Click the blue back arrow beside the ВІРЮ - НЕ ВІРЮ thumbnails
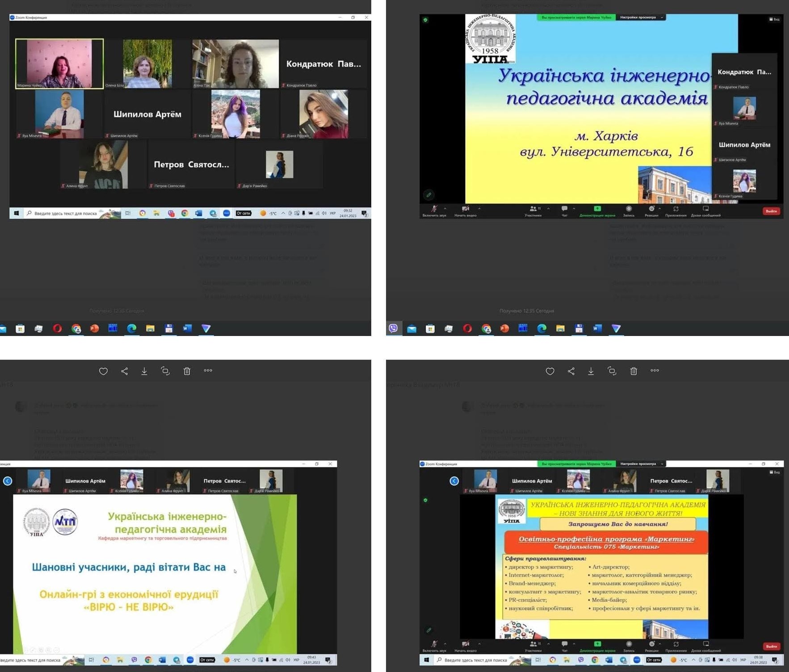This screenshot has height=672, width=789. pos(8,481)
